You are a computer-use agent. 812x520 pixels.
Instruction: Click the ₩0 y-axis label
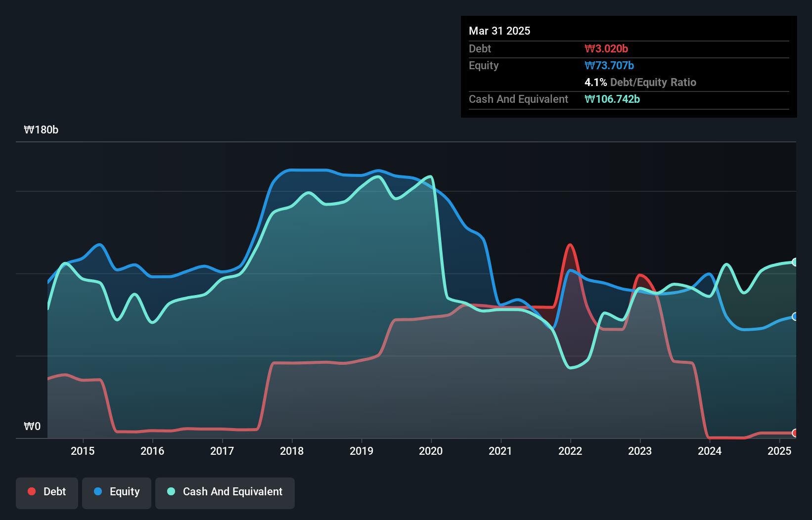32,427
